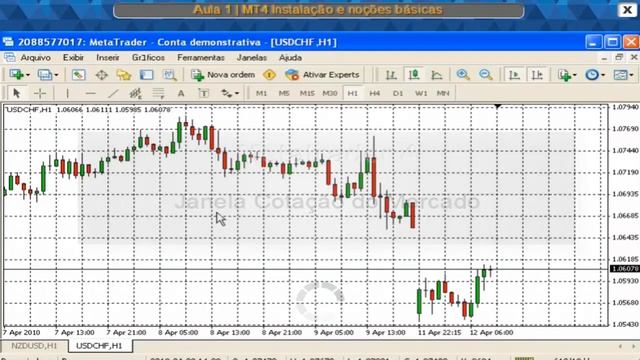Click the yellow MetaEditor icon

[x=269, y=75]
